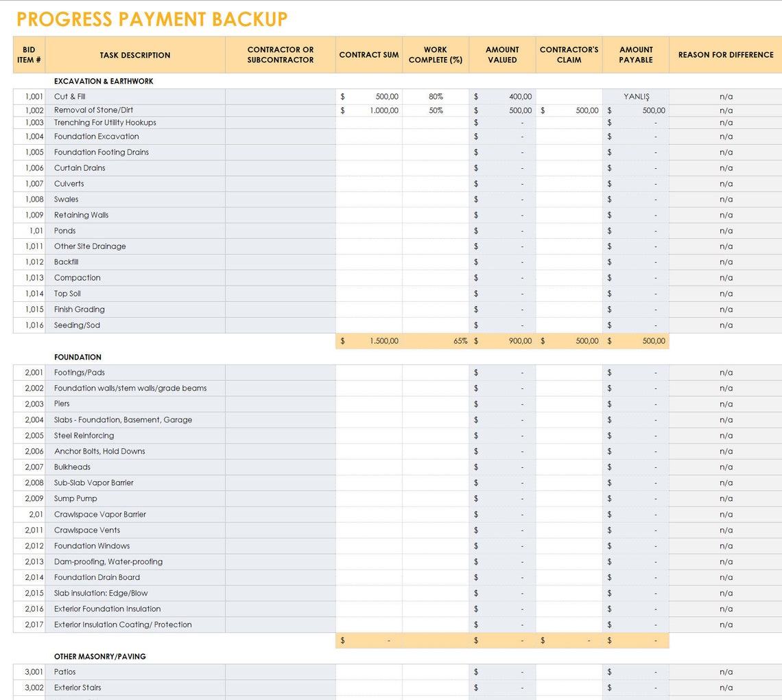This screenshot has width=782, height=700.
Task: Select the TASK DESCRIPTION column header
Action: coord(134,55)
